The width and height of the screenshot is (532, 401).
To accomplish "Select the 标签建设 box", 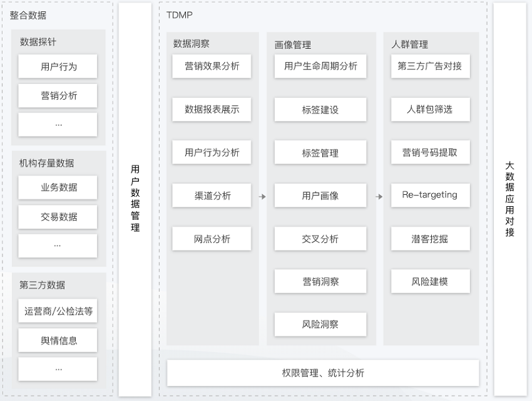I will [x=320, y=109].
